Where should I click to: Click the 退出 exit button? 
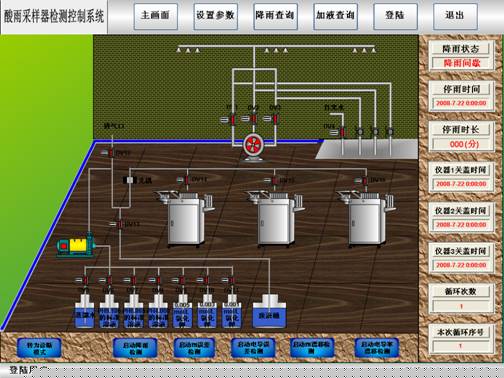(455, 16)
